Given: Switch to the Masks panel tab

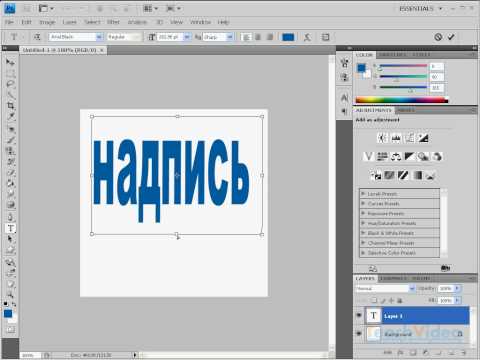Looking at the screenshot, I should [406, 110].
